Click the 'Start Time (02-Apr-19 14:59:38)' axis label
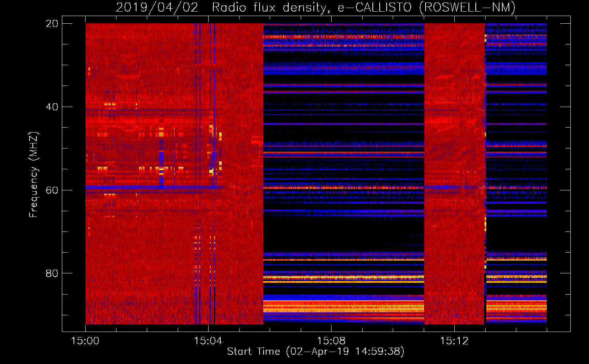 [316, 351]
